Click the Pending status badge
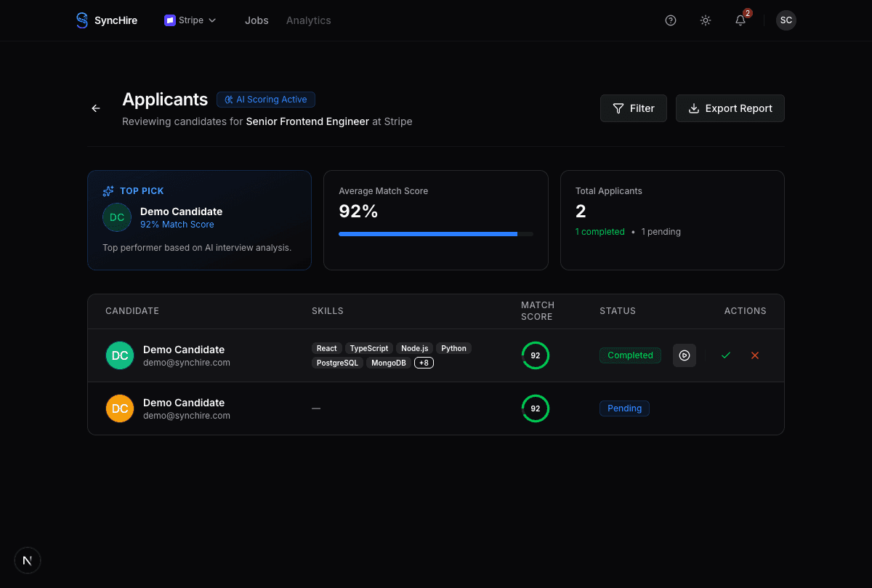 (x=624, y=408)
